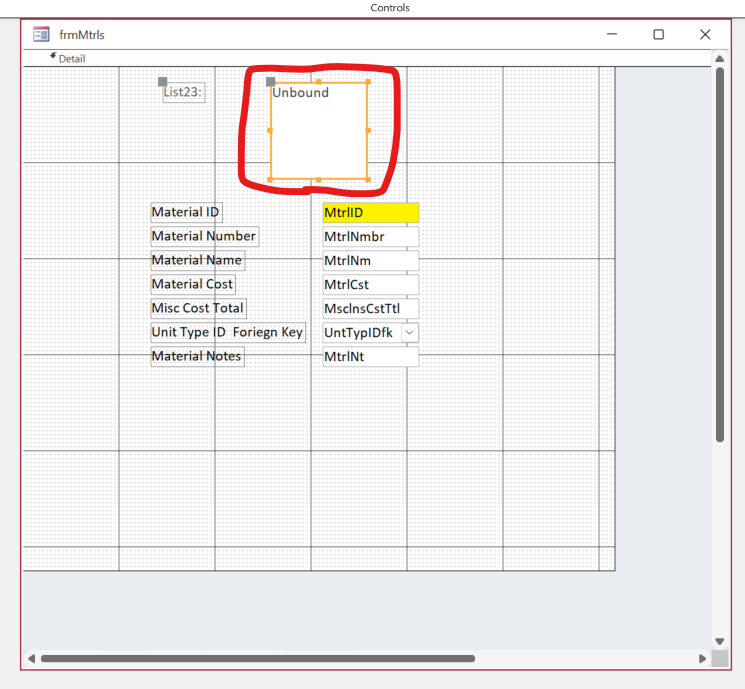Viewport: 745px width, 689px height.
Task: Select the Material Name label
Action: coord(198,260)
